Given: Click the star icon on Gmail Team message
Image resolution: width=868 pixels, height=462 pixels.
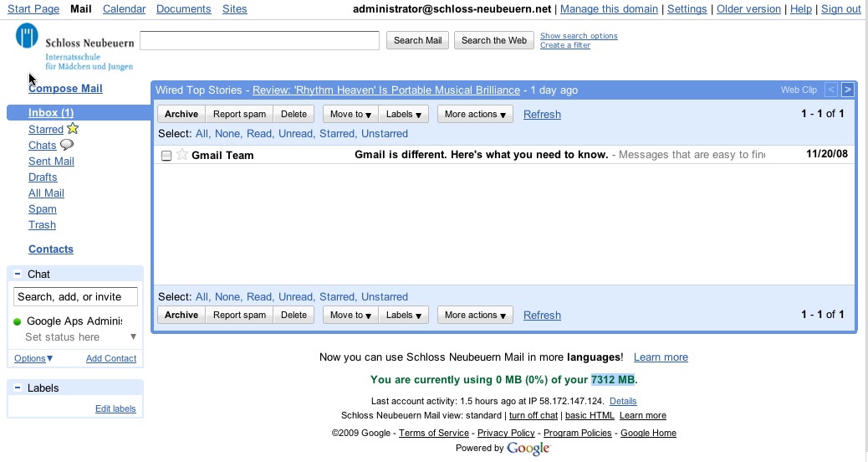Looking at the screenshot, I should [181, 155].
